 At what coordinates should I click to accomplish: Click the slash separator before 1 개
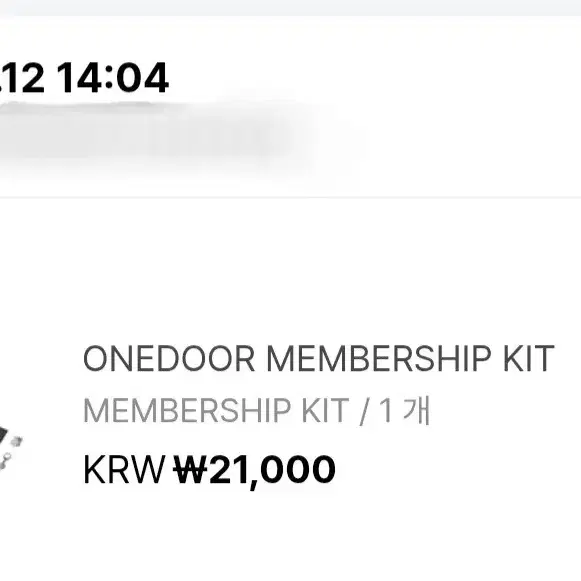tap(364, 411)
